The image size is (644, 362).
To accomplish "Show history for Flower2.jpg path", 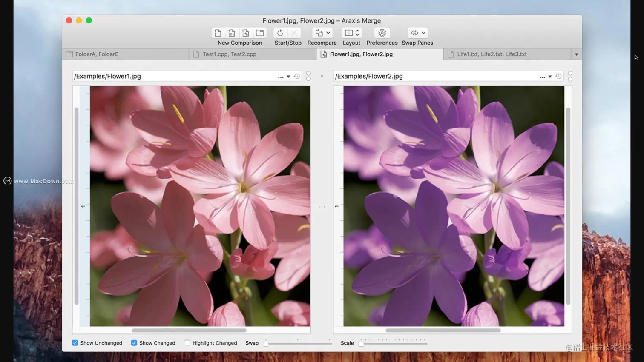I will 558,77.
